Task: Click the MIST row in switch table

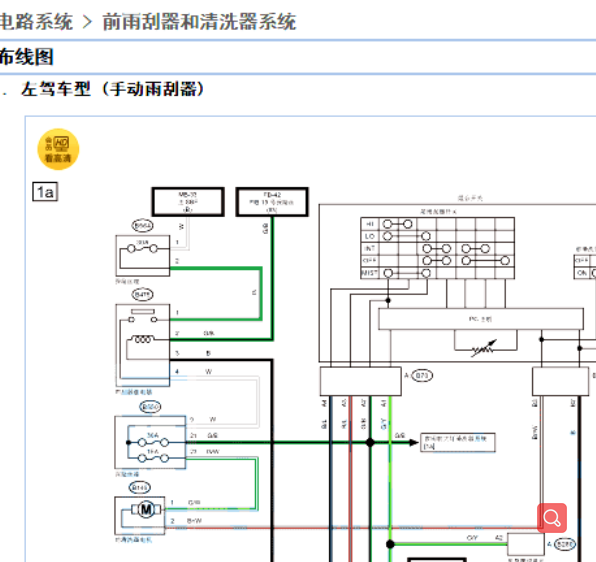Action: click(x=437, y=273)
